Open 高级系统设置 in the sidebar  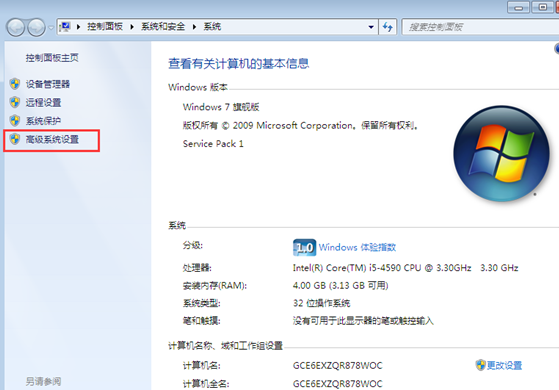pyautogui.click(x=52, y=139)
